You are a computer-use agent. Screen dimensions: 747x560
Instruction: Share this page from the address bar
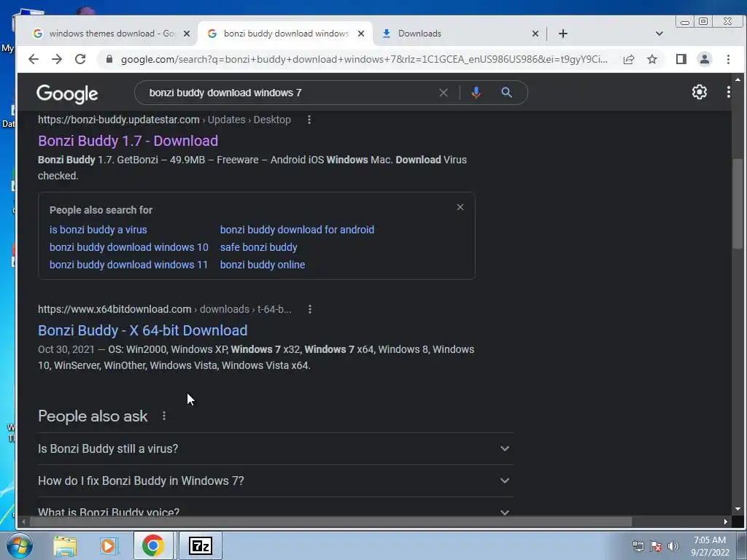629,59
